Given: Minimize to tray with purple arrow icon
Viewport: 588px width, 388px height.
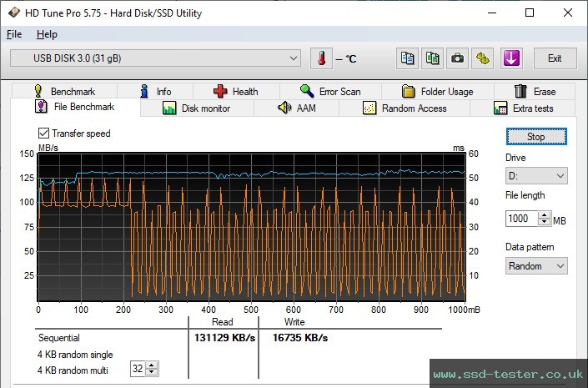Looking at the screenshot, I should coord(511,58).
